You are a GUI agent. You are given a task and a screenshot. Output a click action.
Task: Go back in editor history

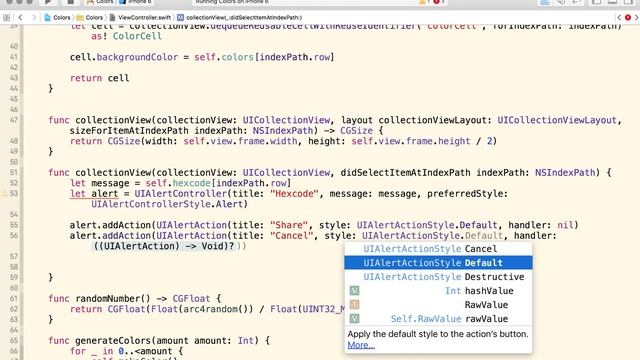(20, 18)
